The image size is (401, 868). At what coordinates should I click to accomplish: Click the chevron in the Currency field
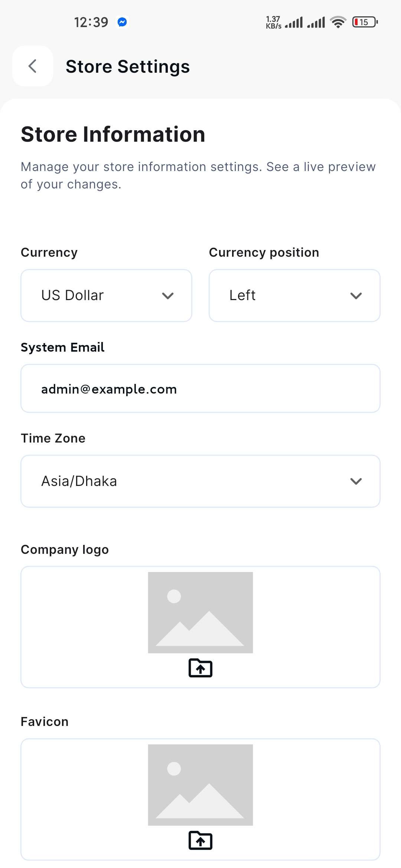[168, 296]
